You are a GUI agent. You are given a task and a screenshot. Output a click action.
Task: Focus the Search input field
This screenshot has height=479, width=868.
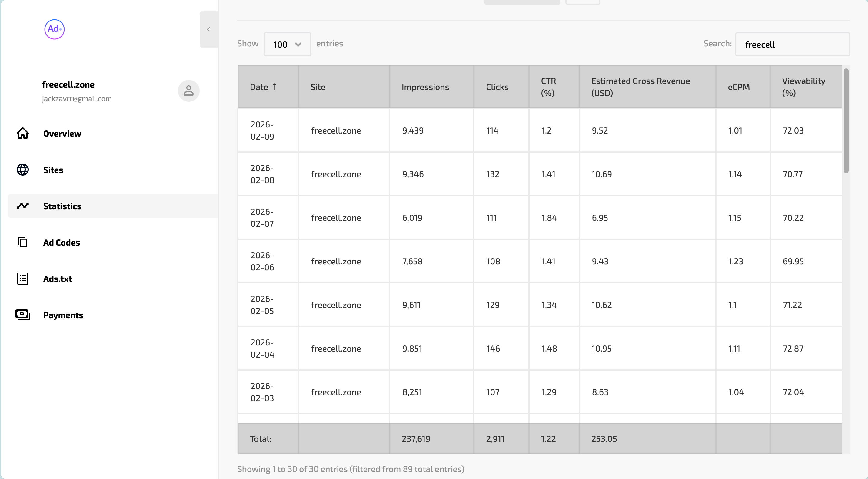click(792, 44)
